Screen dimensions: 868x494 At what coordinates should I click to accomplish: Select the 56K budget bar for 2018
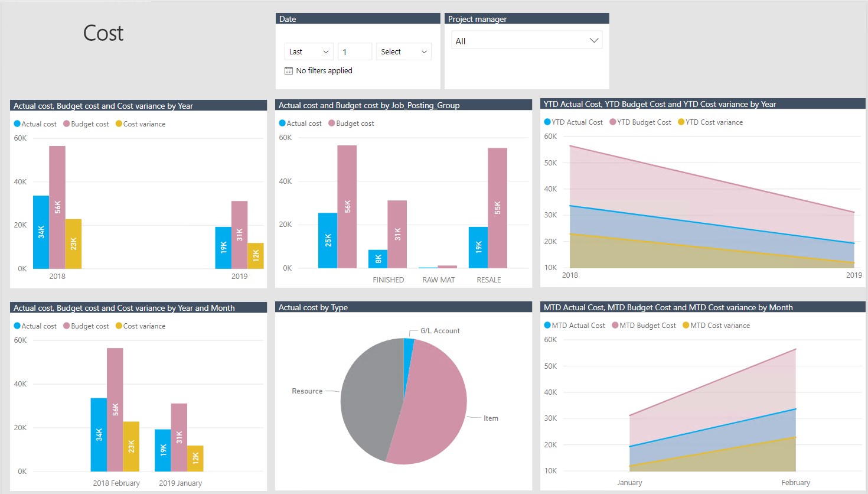pos(57,207)
